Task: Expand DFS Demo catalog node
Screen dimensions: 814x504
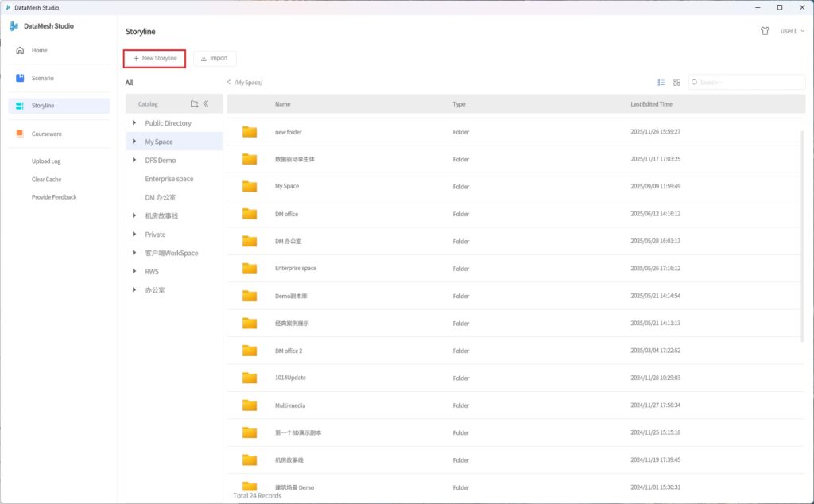Action: [134, 161]
